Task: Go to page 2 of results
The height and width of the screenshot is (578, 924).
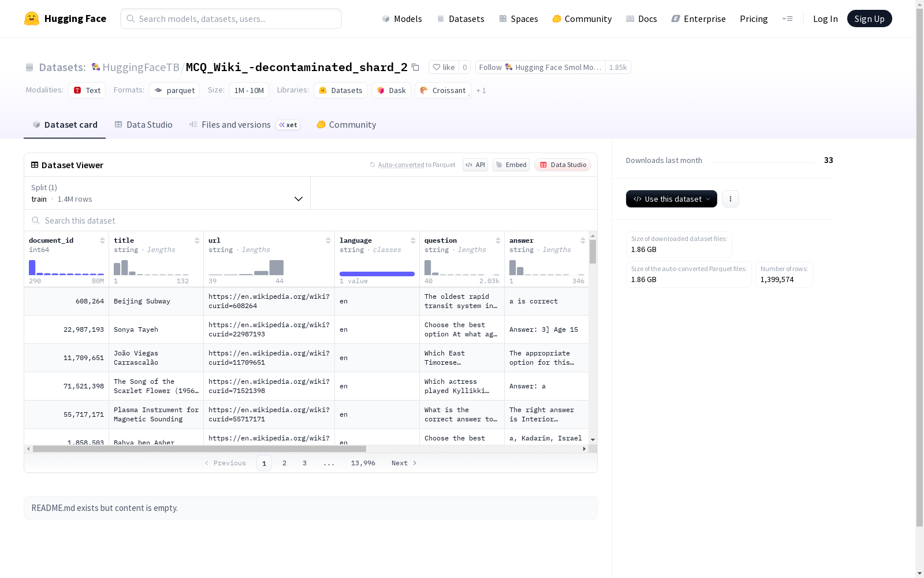Action: [284, 463]
